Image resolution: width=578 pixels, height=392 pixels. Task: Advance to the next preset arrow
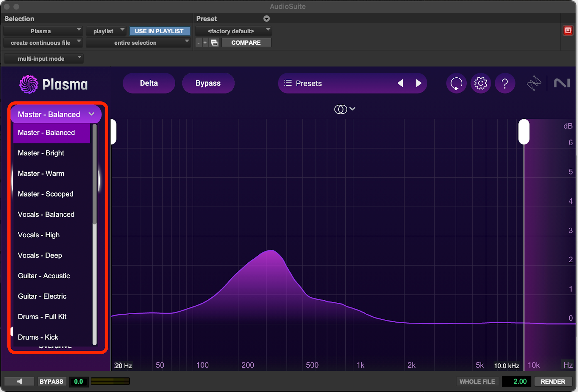point(418,83)
